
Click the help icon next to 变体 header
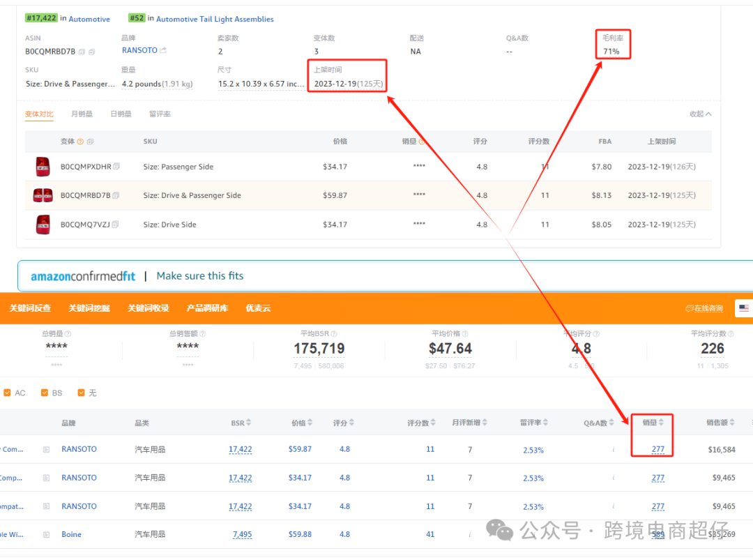click(x=80, y=142)
